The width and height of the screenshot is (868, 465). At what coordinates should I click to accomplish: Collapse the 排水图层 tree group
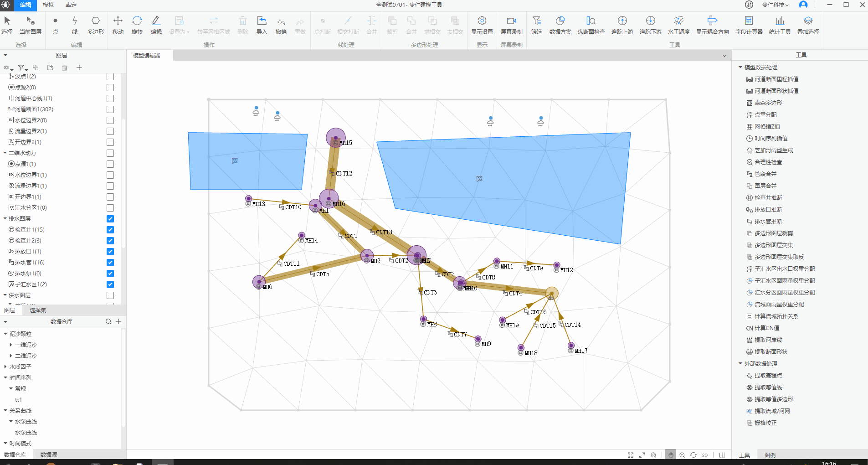[5, 218]
